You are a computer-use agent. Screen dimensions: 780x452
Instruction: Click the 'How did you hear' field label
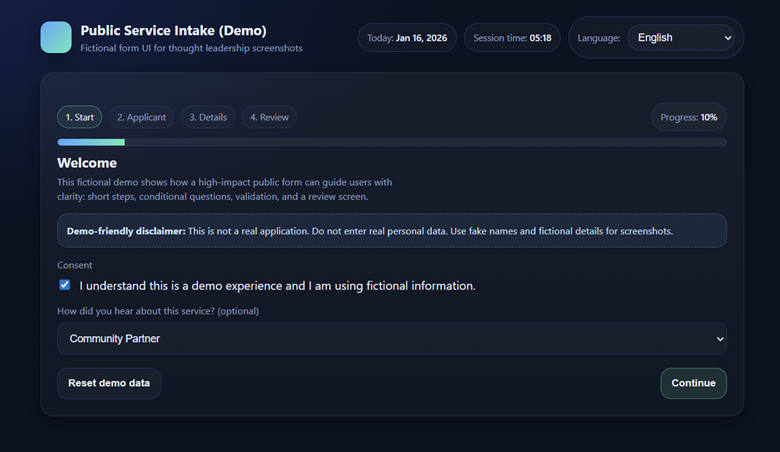158,311
